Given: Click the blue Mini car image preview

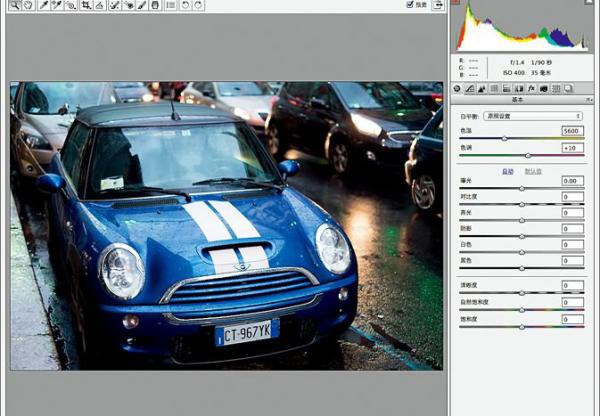Looking at the screenshot, I should (x=227, y=226).
